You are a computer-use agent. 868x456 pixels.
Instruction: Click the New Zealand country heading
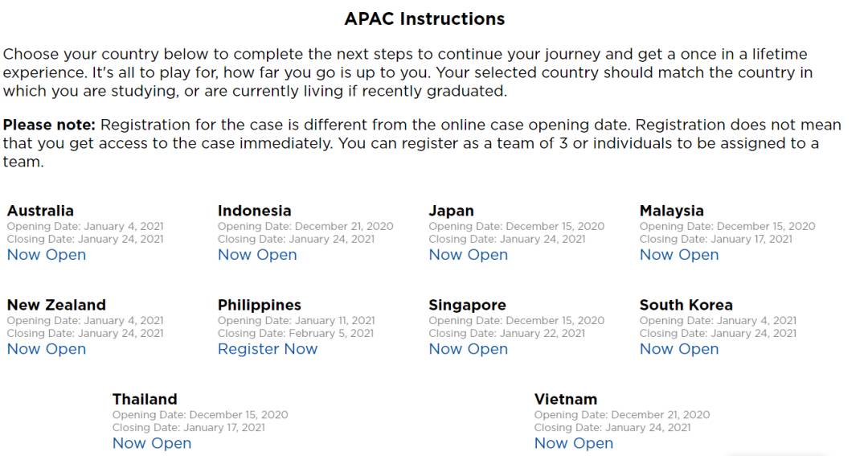point(56,305)
